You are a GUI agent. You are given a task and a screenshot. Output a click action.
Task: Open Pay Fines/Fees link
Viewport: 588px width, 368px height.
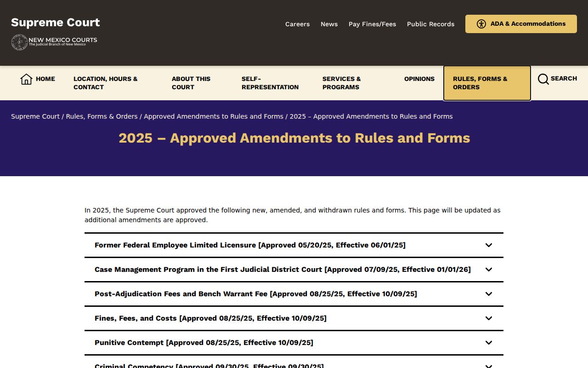tap(372, 24)
